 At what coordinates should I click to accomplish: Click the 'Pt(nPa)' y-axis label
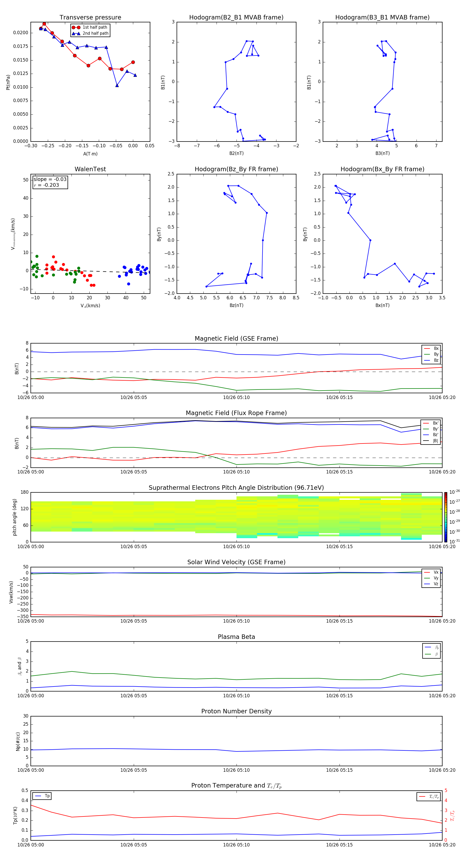click(x=8, y=82)
